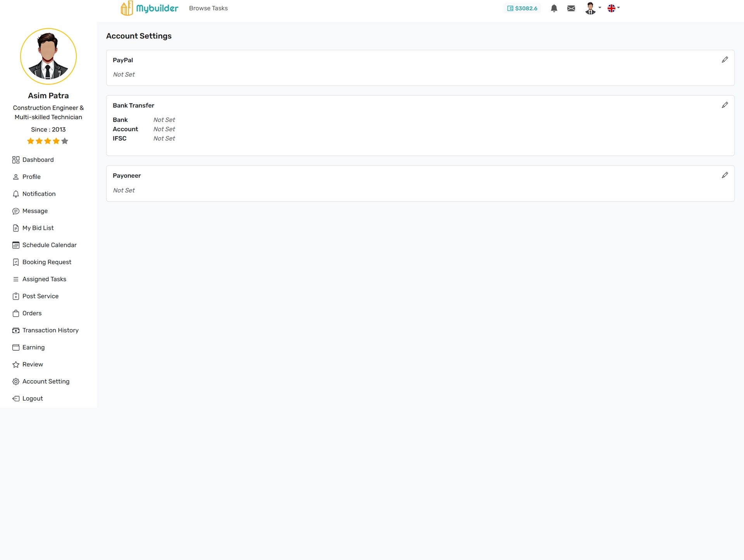The height and width of the screenshot is (560, 744).
Task: Edit the Bank Transfer details
Action: pos(725,105)
